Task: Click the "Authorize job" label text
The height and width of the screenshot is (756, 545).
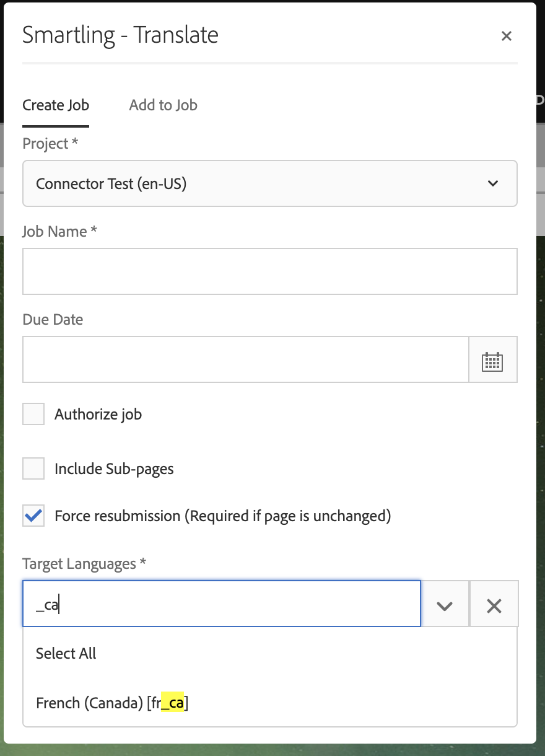Action: (x=98, y=414)
